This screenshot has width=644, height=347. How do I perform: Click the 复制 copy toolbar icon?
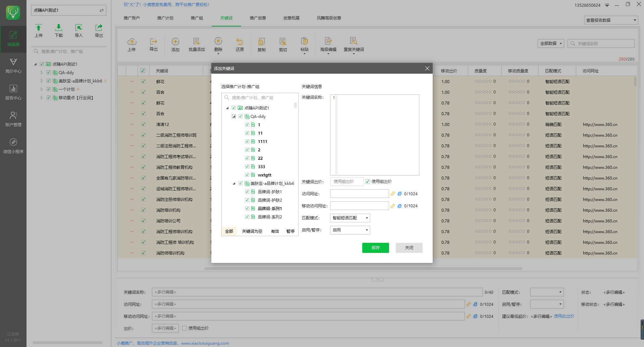262,45
